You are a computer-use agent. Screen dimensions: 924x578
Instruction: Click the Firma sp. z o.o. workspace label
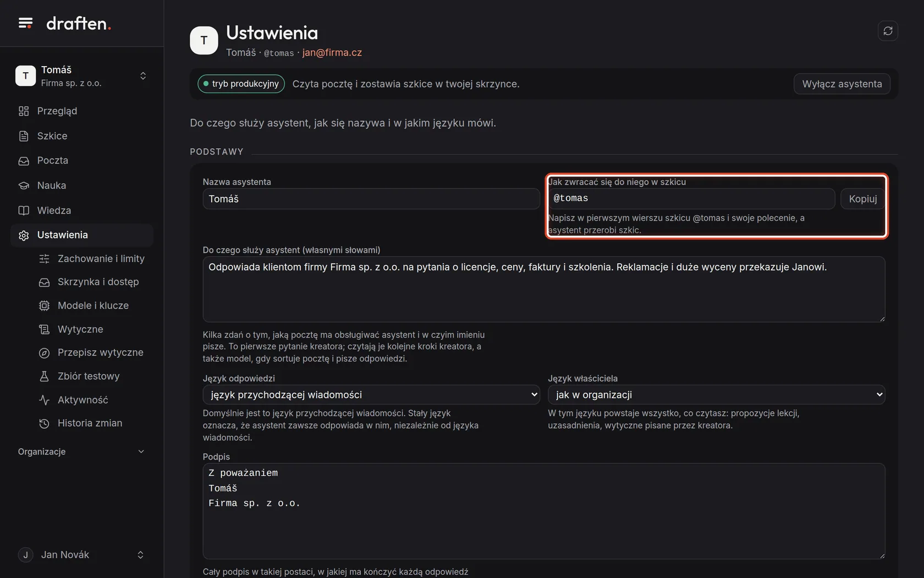(71, 83)
